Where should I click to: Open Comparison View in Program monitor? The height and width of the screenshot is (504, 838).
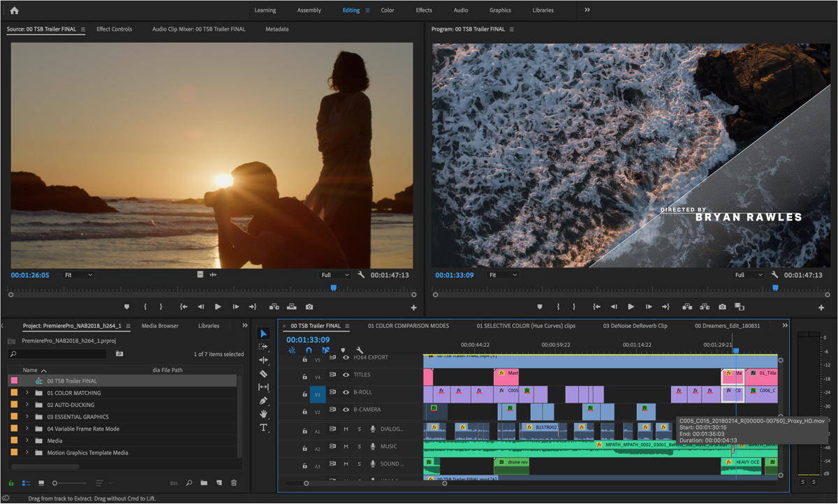pyautogui.click(x=740, y=306)
